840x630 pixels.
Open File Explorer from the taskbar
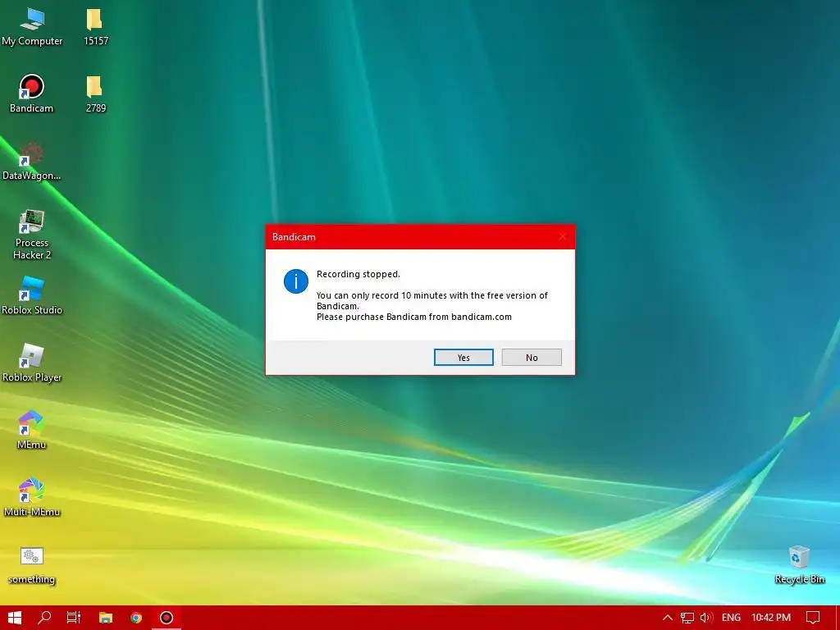pyautogui.click(x=106, y=618)
